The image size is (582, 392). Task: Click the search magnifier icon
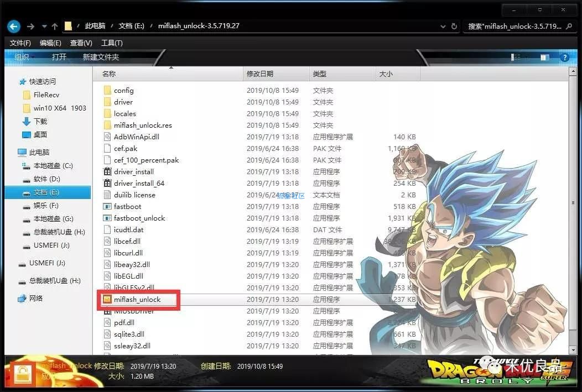coord(569,27)
